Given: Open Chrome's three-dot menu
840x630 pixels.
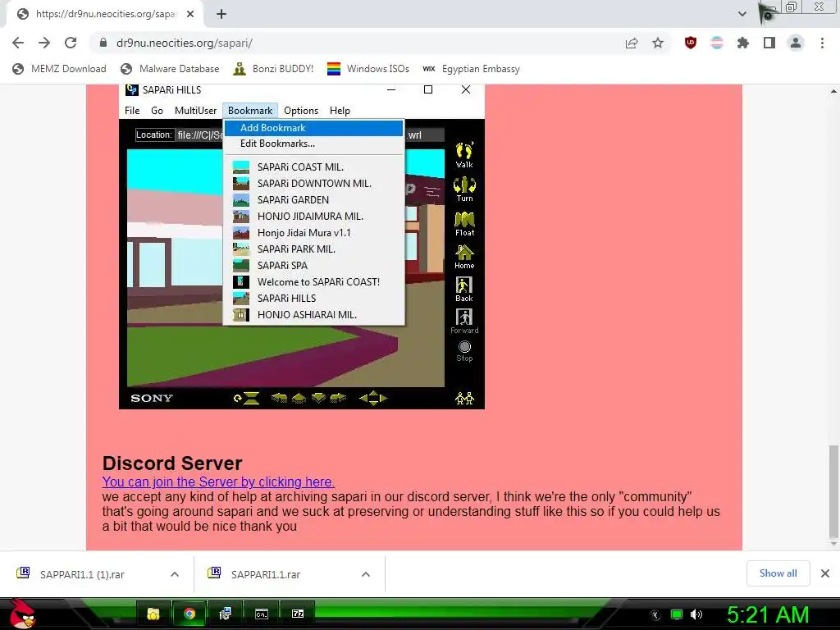Looking at the screenshot, I should click(822, 43).
